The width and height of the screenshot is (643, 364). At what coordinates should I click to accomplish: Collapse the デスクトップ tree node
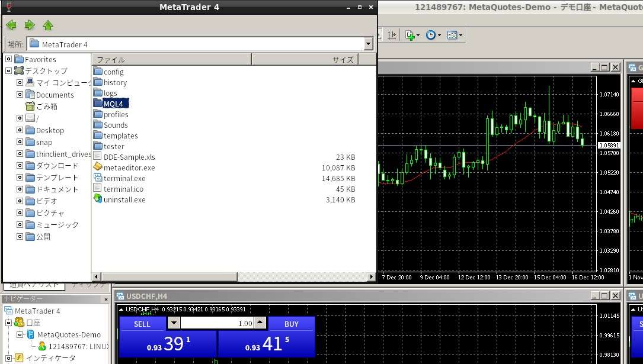point(8,71)
